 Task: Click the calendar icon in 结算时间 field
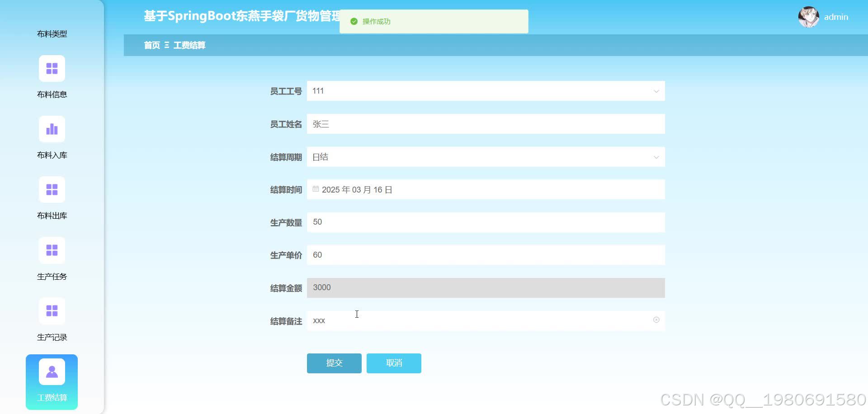tap(316, 189)
